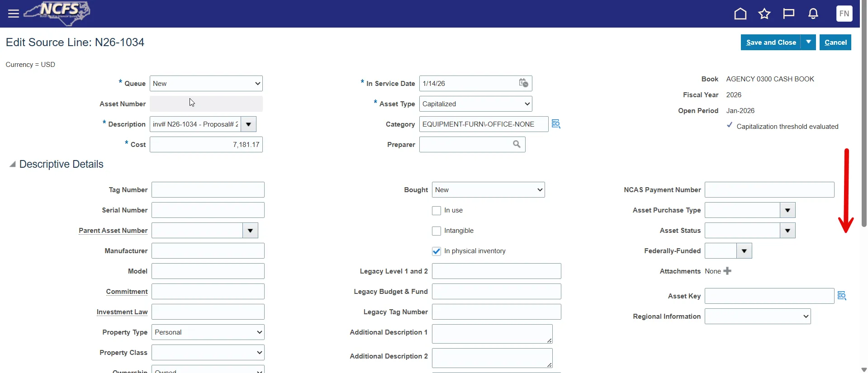Open the Watchlist flag icon
Image resolution: width=868 pixels, height=373 pixels.
(x=788, y=14)
